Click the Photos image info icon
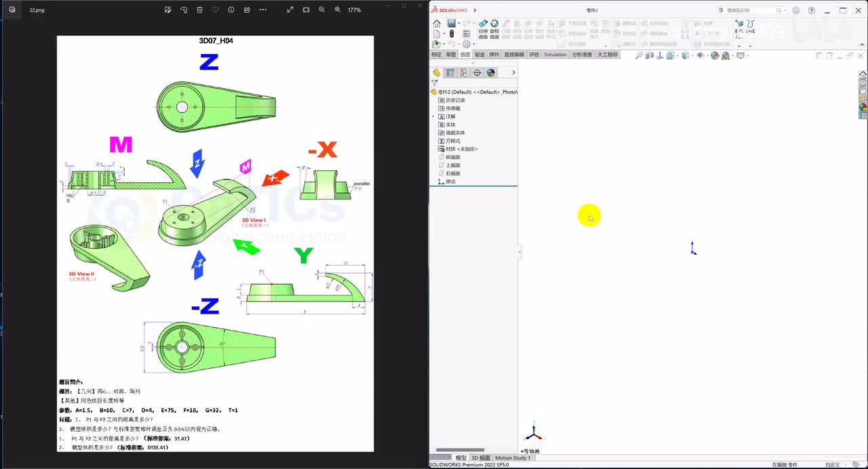The height and width of the screenshot is (469, 868). tap(231, 10)
